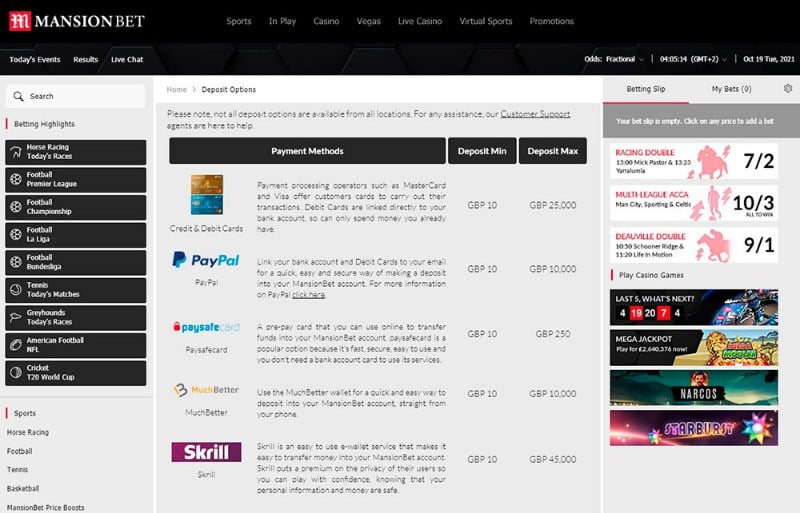
Task: Select the Multi-League Acca 10/3 bet
Action: (x=694, y=203)
